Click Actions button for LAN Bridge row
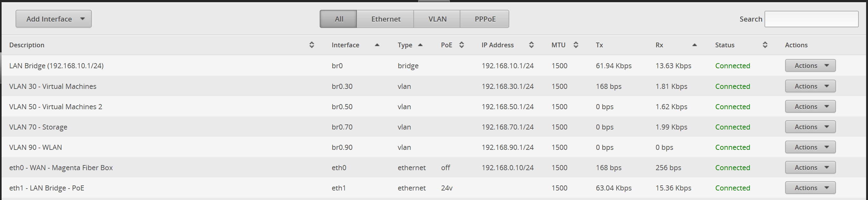 click(x=810, y=65)
